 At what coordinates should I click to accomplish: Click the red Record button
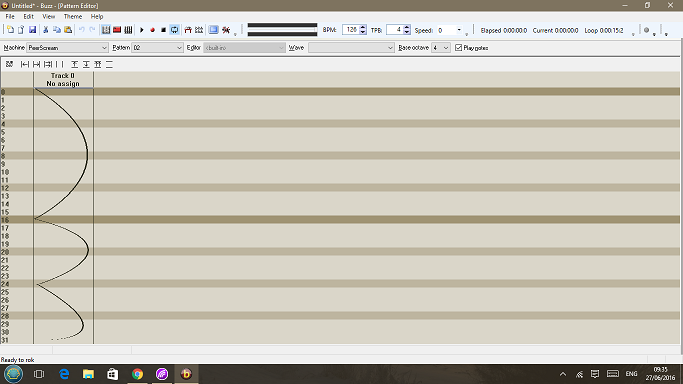point(152,30)
